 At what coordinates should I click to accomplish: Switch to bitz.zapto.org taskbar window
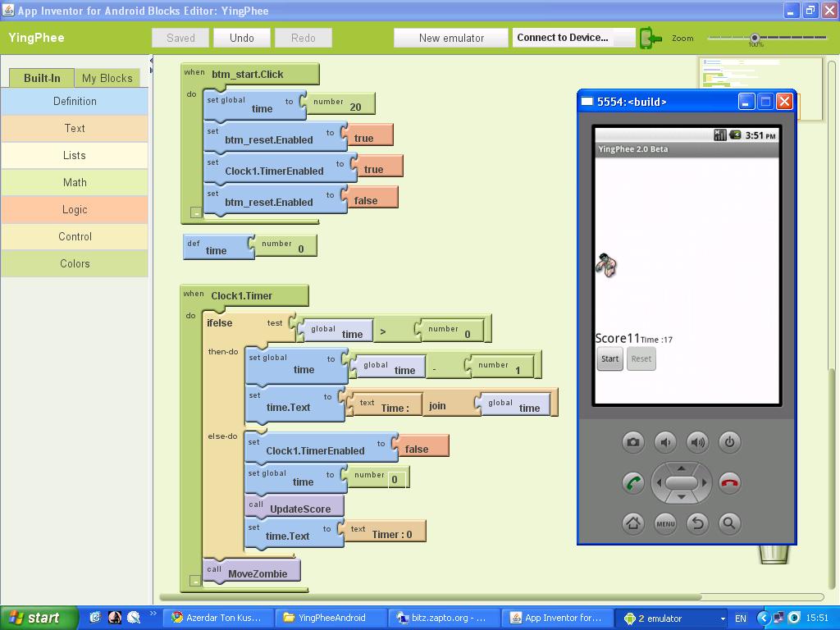(x=442, y=619)
